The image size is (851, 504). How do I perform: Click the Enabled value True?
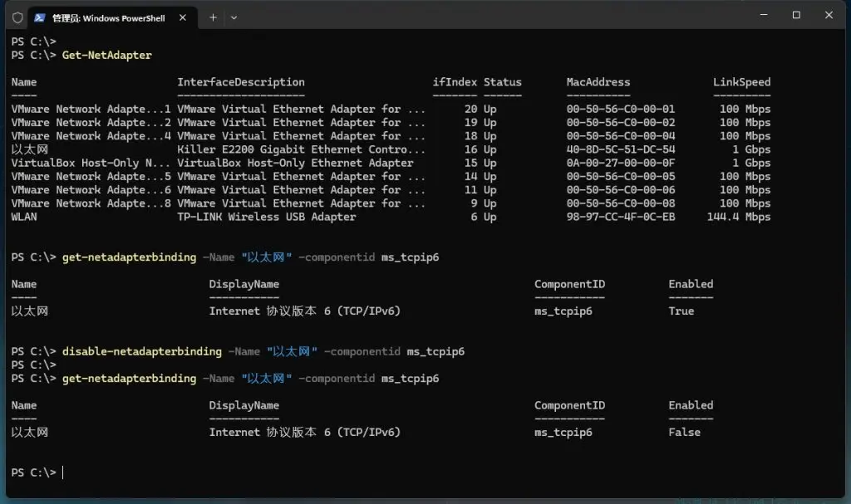tap(681, 311)
